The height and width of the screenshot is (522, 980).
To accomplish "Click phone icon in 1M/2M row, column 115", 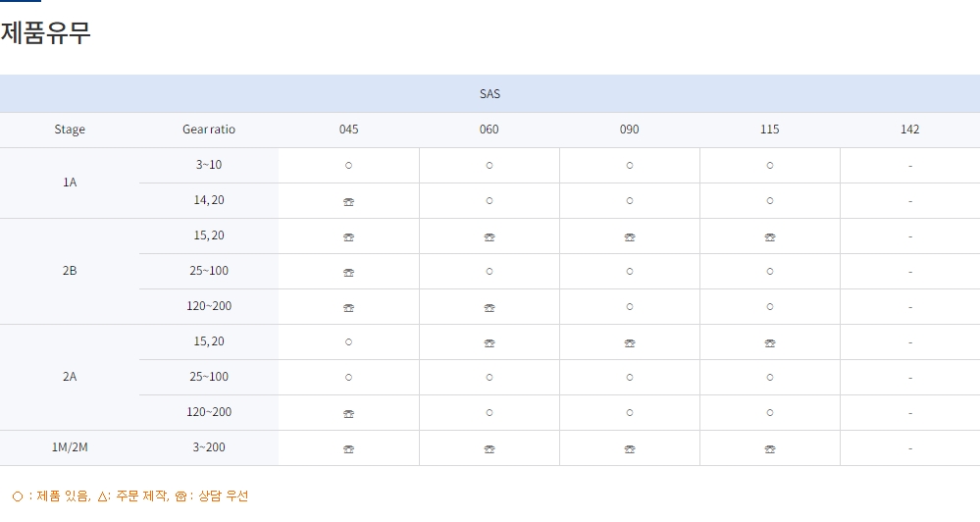I will click(770, 448).
